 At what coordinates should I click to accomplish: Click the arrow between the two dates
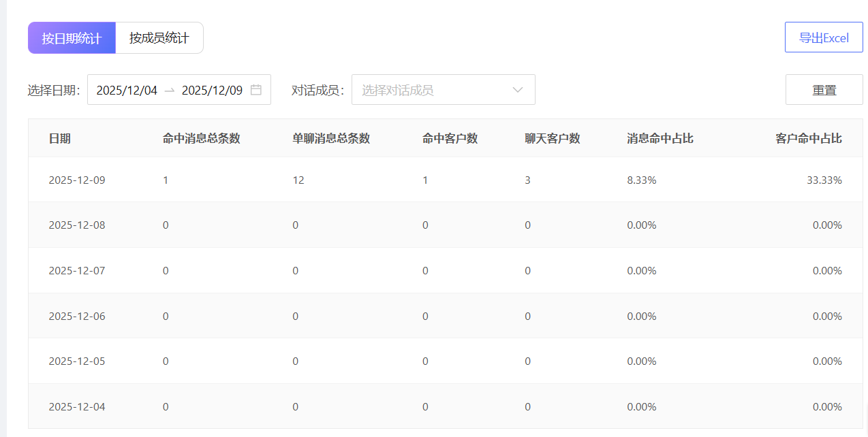[x=170, y=91]
